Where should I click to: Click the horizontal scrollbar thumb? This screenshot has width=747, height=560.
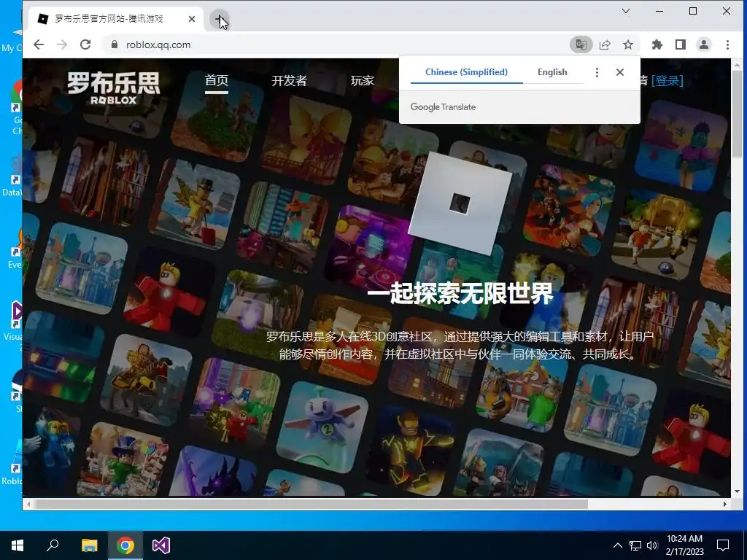311,504
